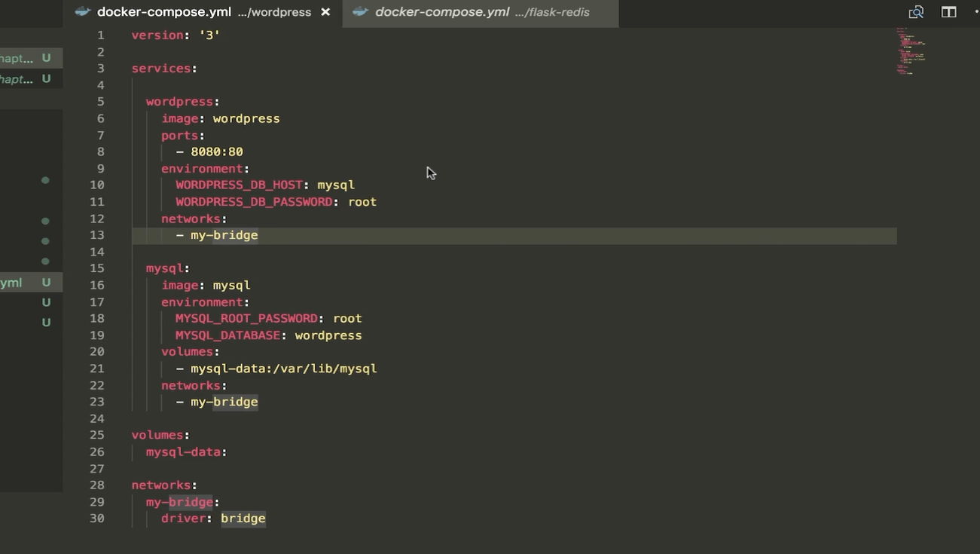The width and height of the screenshot is (980, 554).
Task: Click 'WORDPRESS_DB_HOST' variable
Action: click(239, 185)
